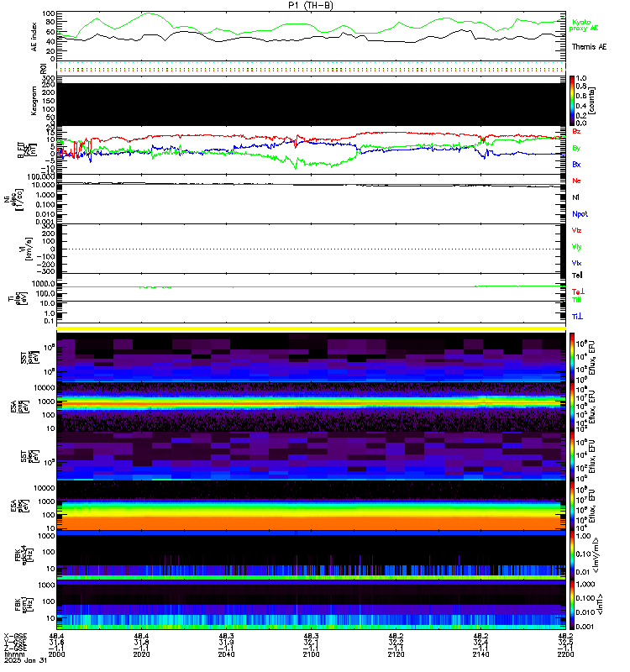
Task: Select the black Te parallel legend entry
Action: [577, 276]
